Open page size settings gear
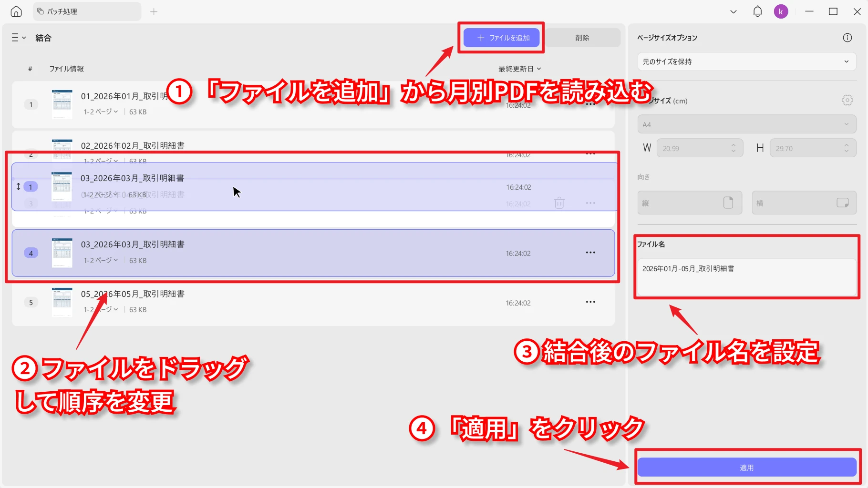868x488 pixels. tap(847, 100)
